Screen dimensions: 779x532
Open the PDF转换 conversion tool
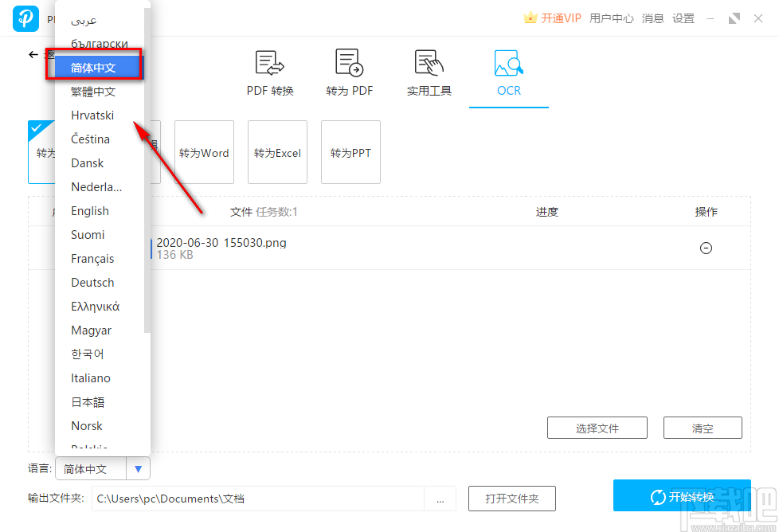point(268,73)
